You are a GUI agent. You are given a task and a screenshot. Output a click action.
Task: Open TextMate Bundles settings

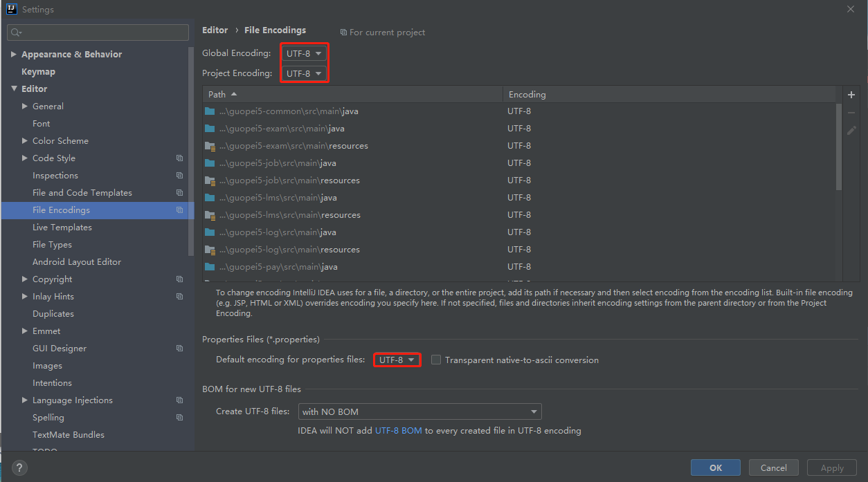69,435
